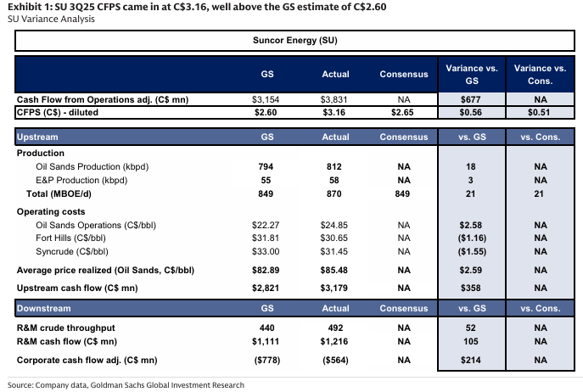The width and height of the screenshot is (583, 392).
Task: Select the Fort Hills (C$/bbl) label
Action: click(72, 238)
